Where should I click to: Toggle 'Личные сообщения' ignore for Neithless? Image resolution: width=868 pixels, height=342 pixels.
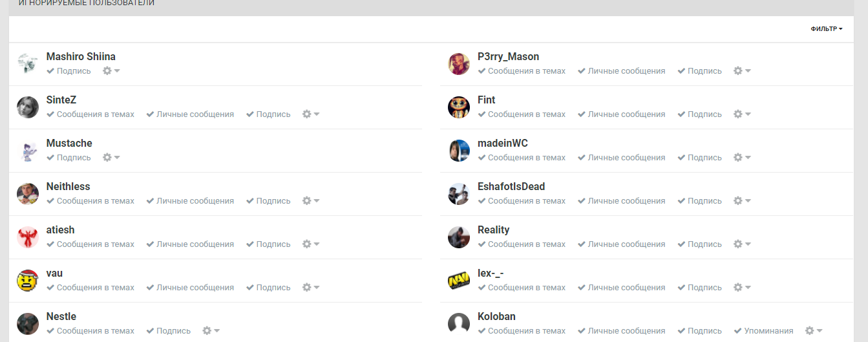(190, 201)
